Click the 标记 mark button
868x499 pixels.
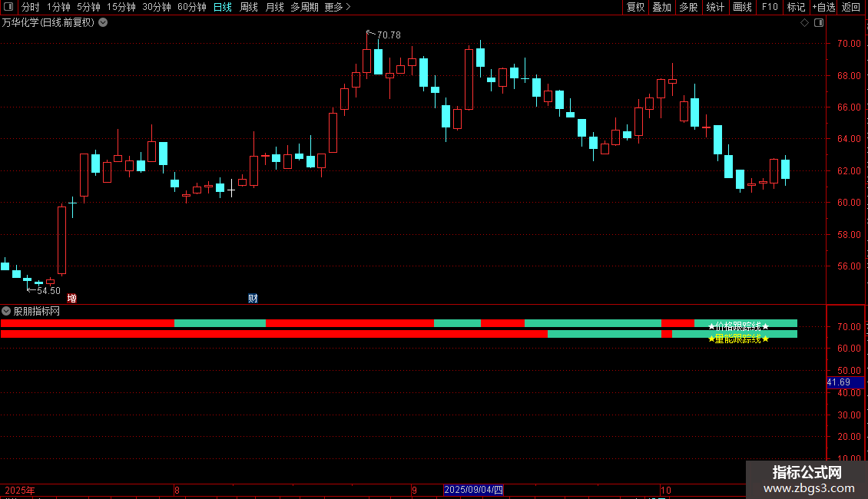pos(796,7)
